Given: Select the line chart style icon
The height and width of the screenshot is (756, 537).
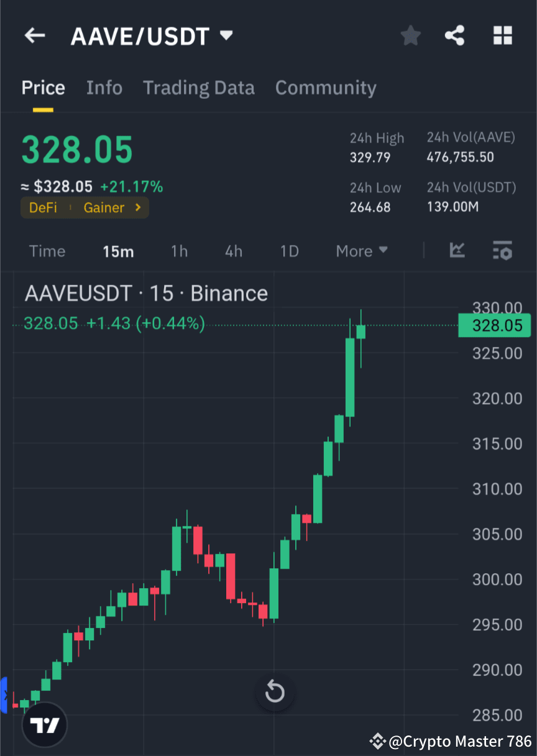Looking at the screenshot, I should click(x=457, y=251).
